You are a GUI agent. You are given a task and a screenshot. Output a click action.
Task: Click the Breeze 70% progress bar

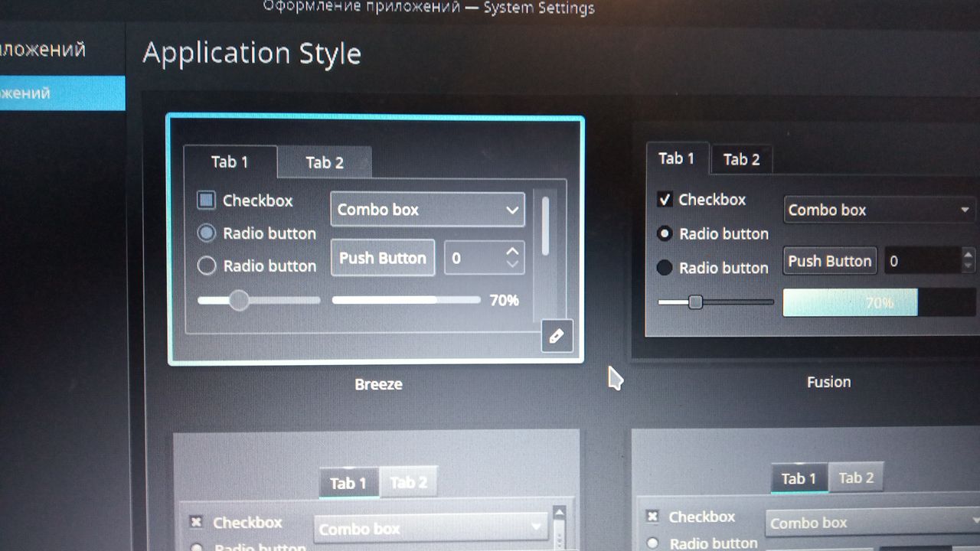[407, 300]
